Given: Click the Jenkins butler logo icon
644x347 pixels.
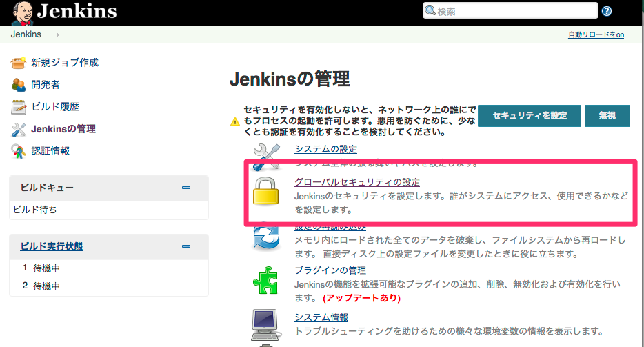Looking at the screenshot, I should tap(23, 12).
